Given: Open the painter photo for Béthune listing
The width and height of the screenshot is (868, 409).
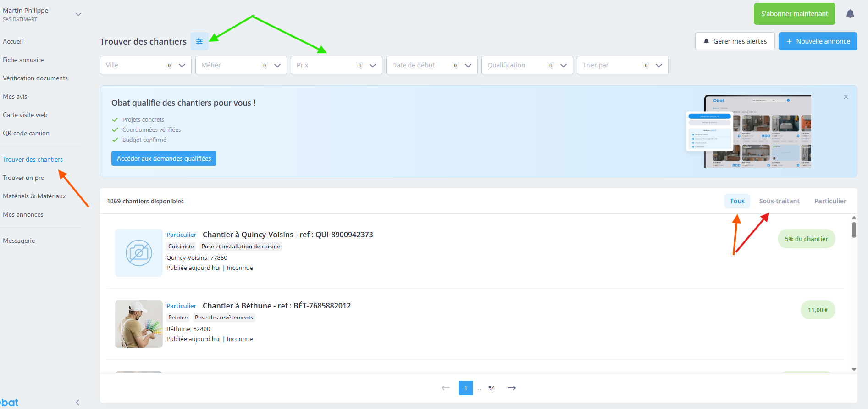Looking at the screenshot, I should pyautogui.click(x=139, y=324).
